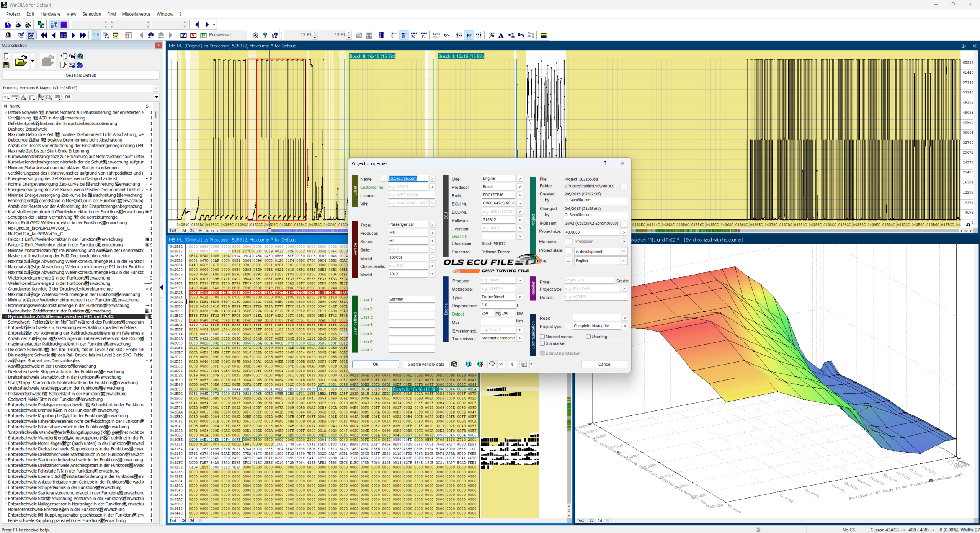The height and width of the screenshot is (533, 980).
Task: Click the globe with blue down arrow
Action: pyautogui.click(x=468, y=364)
